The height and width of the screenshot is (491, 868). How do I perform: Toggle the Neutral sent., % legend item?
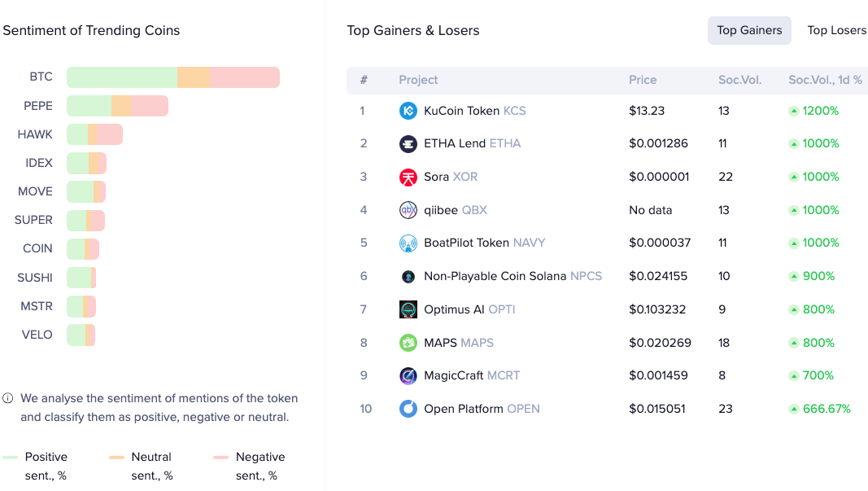[142, 466]
